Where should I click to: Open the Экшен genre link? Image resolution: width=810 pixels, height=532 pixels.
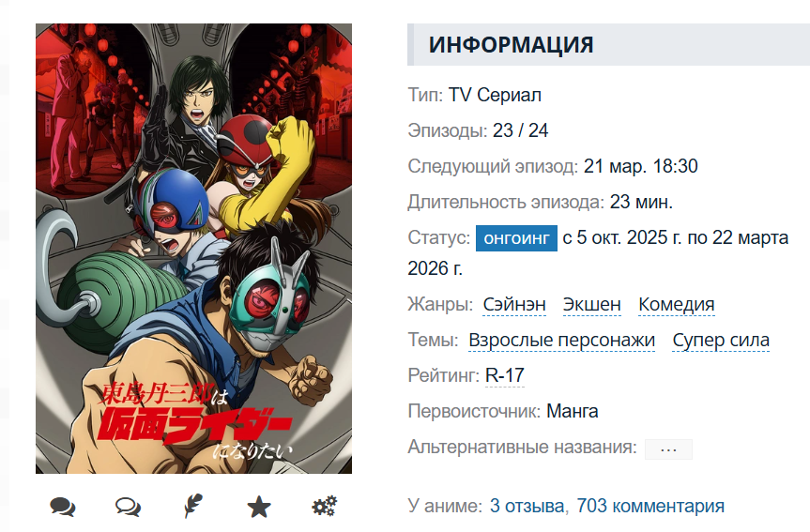(592, 305)
